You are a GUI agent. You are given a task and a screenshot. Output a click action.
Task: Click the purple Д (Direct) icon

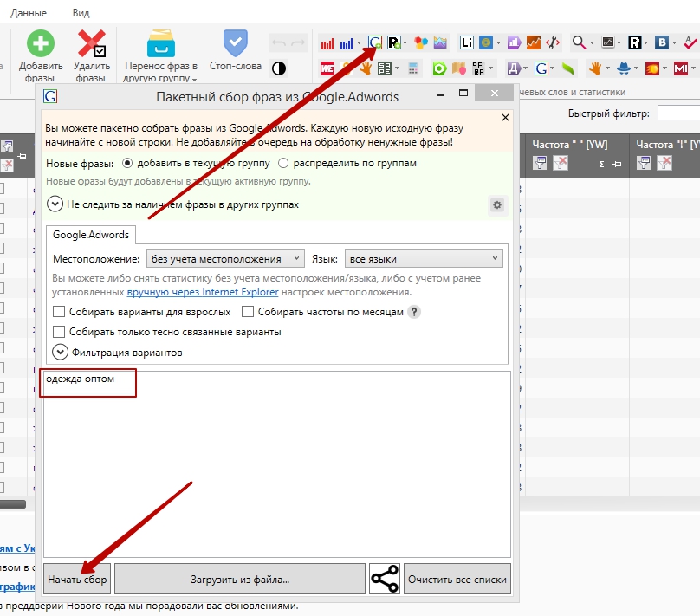coord(514,68)
